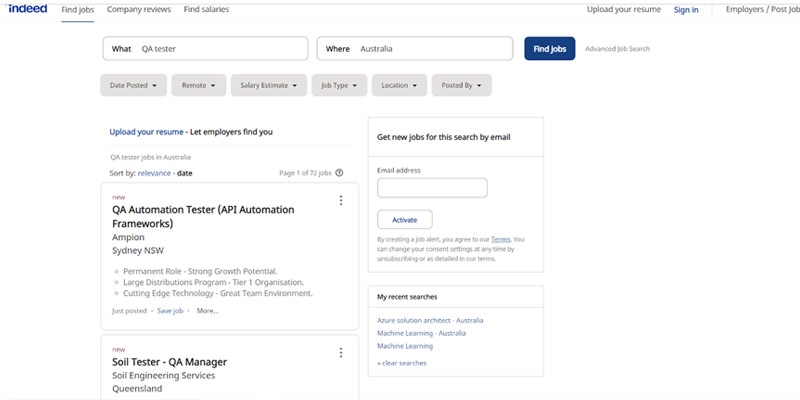The image size is (800, 400).
Task: Click Upload your resume in the top navigation
Action: [623, 10]
